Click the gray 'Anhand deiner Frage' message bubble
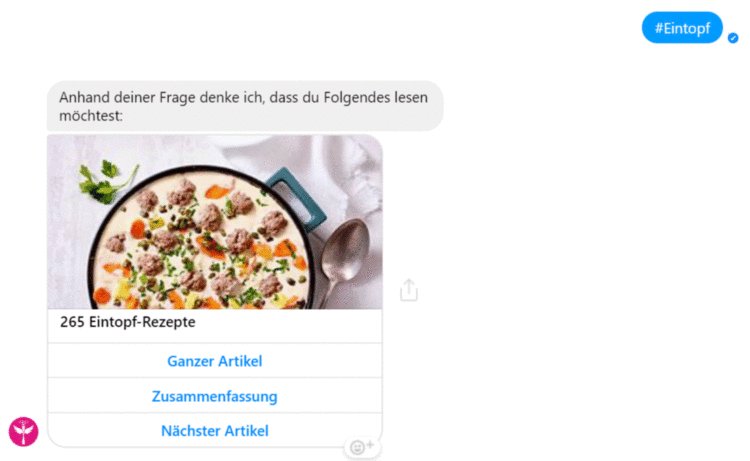The width and height of the screenshot is (750, 461). pos(245,106)
